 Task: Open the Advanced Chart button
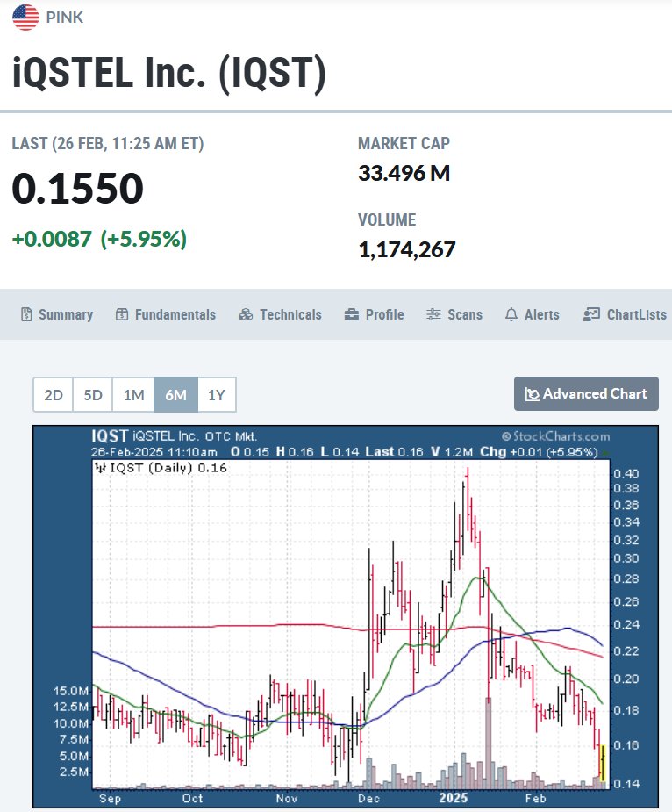(x=586, y=393)
